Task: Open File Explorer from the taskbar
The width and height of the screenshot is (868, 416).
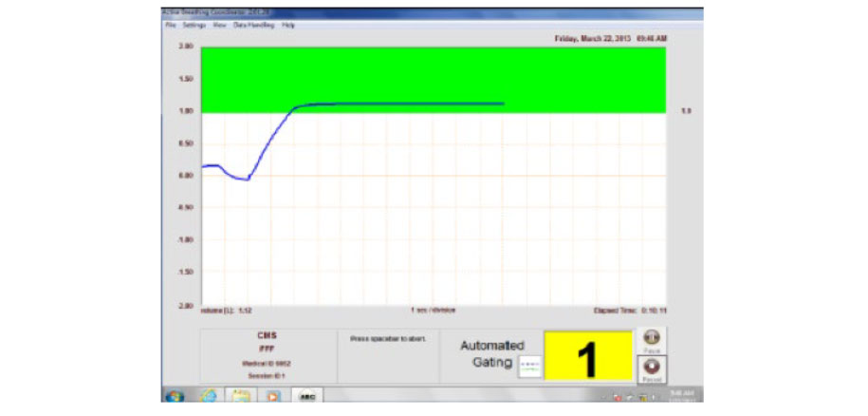Action: (x=241, y=393)
